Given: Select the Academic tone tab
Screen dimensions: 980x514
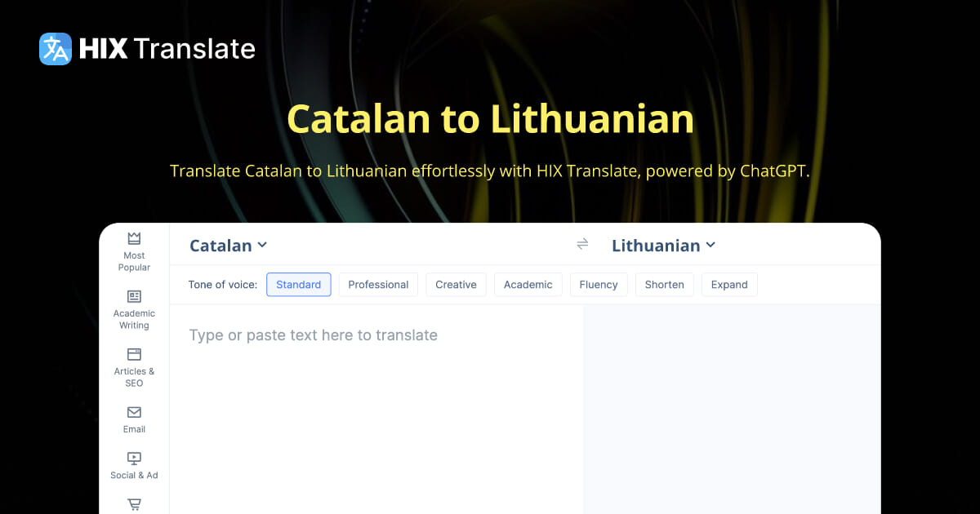Looking at the screenshot, I should [x=528, y=284].
